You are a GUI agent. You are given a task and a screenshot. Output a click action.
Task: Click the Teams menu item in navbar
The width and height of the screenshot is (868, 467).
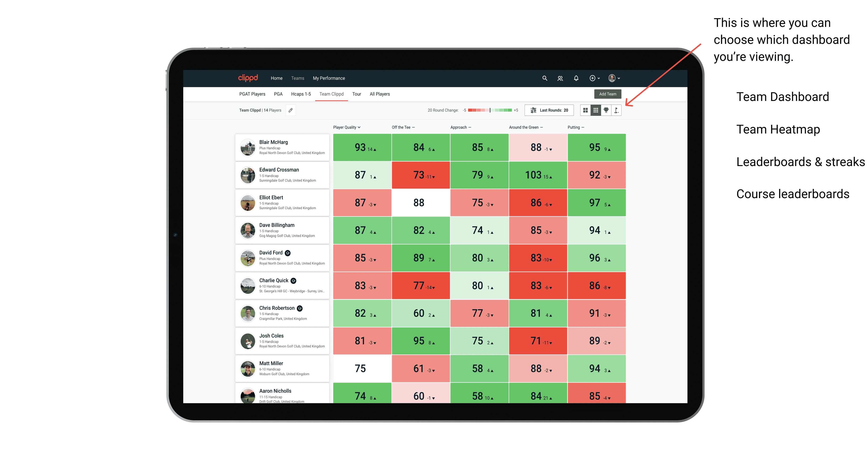pos(297,78)
